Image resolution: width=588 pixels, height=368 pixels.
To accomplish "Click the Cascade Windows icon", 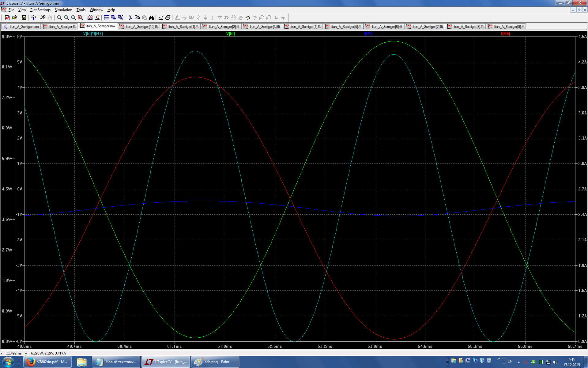I will (114, 18).
